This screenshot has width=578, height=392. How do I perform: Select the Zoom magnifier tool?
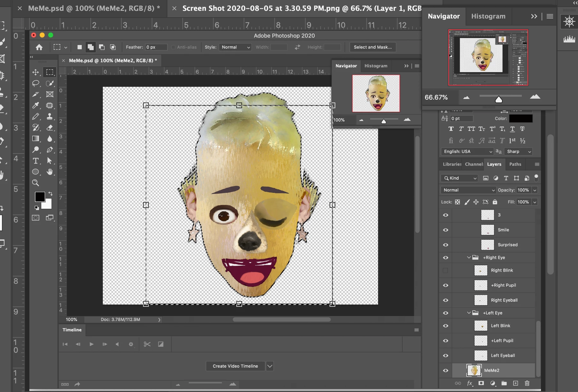tap(36, 183)
